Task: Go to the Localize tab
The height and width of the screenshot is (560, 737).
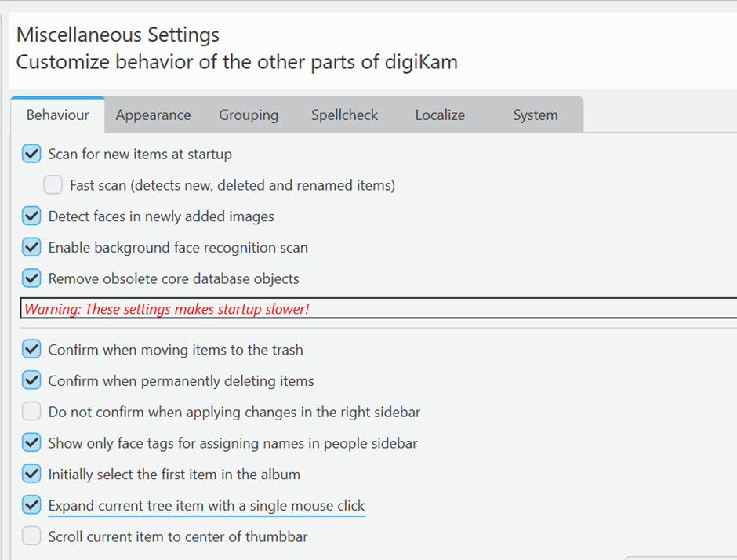Action: point(440,115)
